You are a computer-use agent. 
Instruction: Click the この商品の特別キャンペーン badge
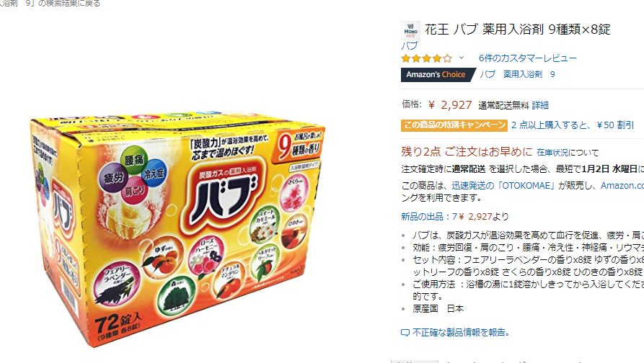(x=454, y=125)
